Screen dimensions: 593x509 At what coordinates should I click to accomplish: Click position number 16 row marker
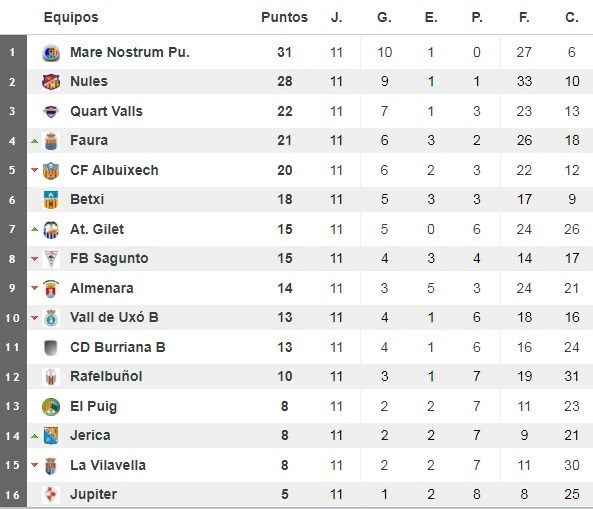[x=12, y=495]
